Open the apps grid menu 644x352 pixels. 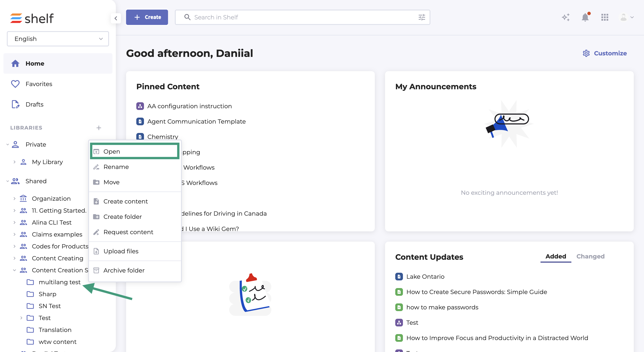605,17
